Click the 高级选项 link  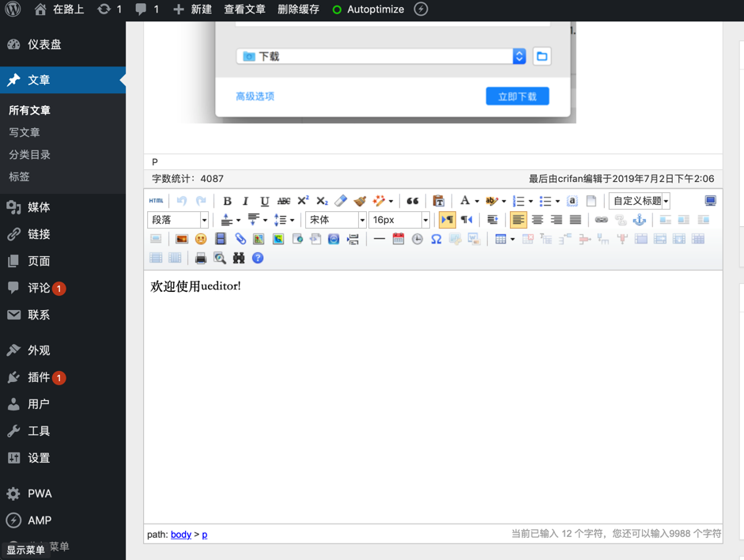click(255, 96)
